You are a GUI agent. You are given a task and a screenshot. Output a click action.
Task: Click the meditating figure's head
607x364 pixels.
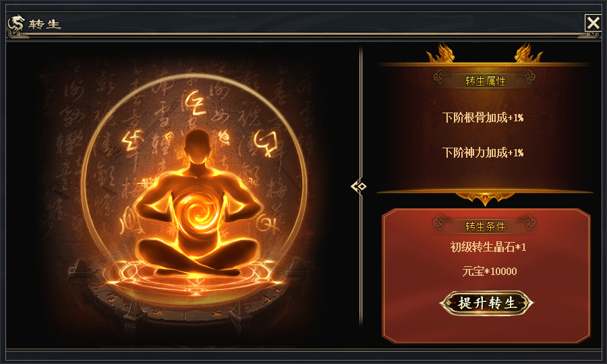click(x=198, y=147)
